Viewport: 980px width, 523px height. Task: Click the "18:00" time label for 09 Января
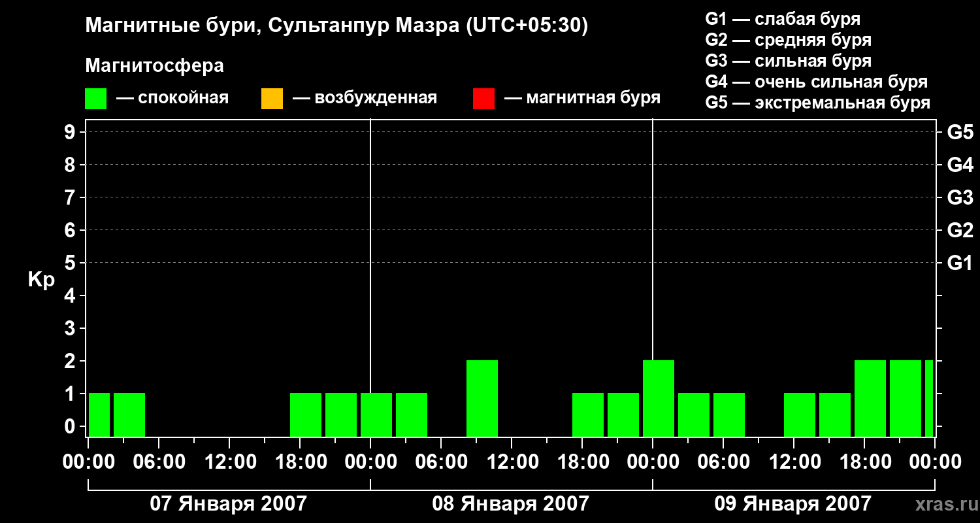[x=864, y=462]
